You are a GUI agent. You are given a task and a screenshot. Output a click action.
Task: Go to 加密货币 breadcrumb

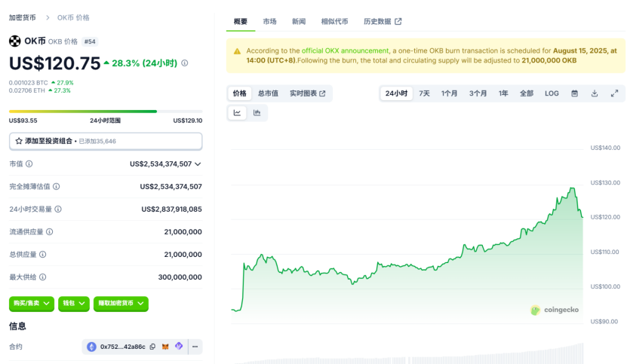tap(23, 17)
